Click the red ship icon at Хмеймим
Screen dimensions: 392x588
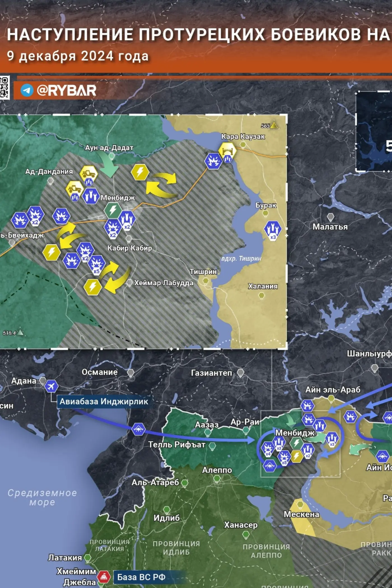(x=104, y=577)
